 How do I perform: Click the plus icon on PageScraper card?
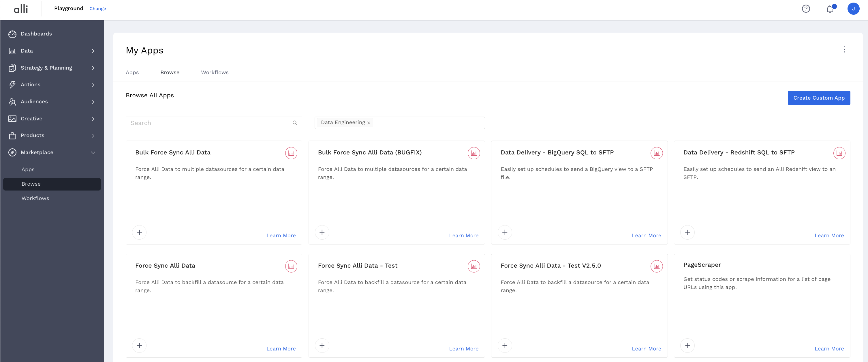tap(687, 346)
